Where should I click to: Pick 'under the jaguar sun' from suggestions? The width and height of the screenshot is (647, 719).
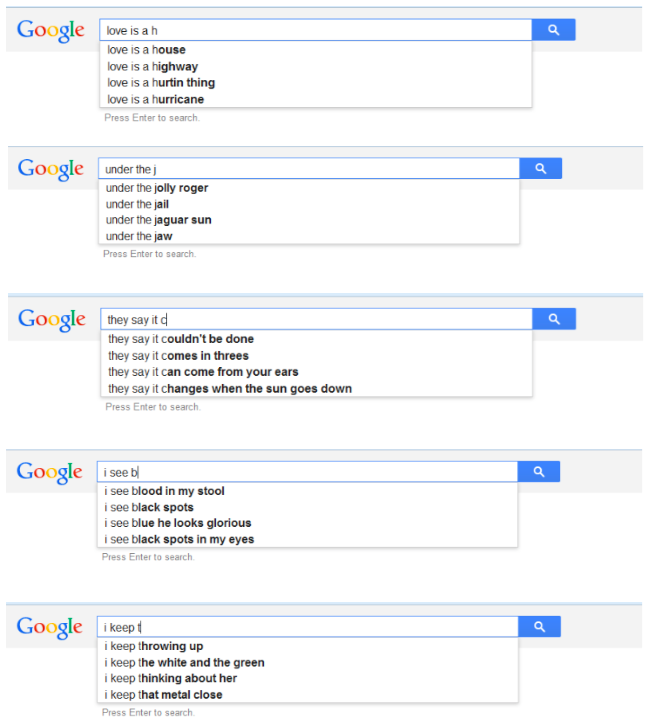(x=158, y=220)
